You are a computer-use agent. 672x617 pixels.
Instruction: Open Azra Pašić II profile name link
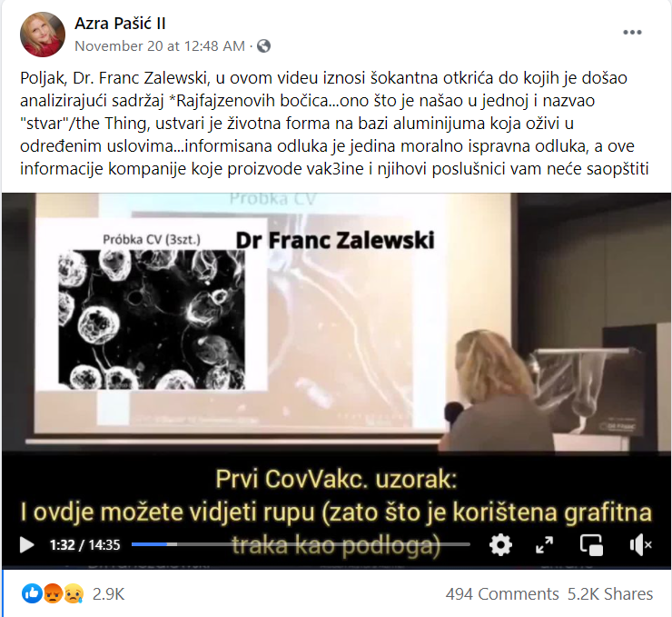tap(120, 24)
